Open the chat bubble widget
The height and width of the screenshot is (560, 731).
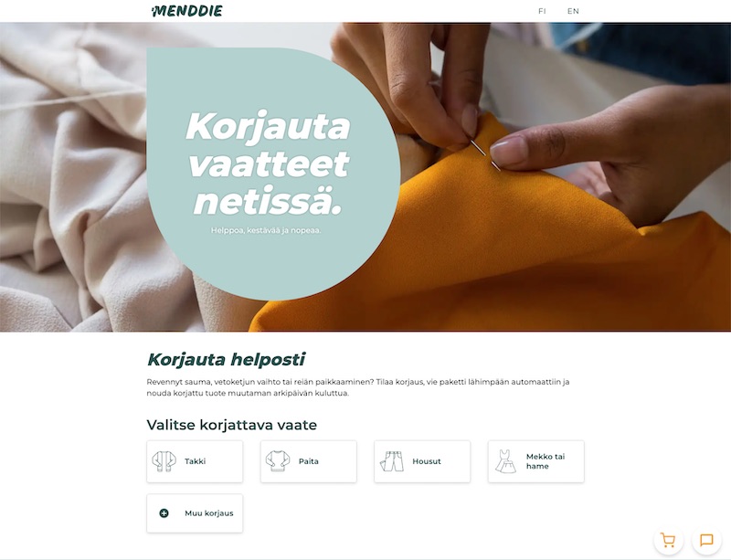(706, 540)
